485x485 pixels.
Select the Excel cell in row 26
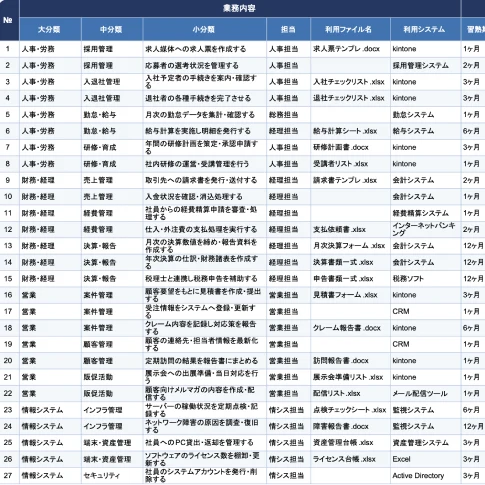425,459
